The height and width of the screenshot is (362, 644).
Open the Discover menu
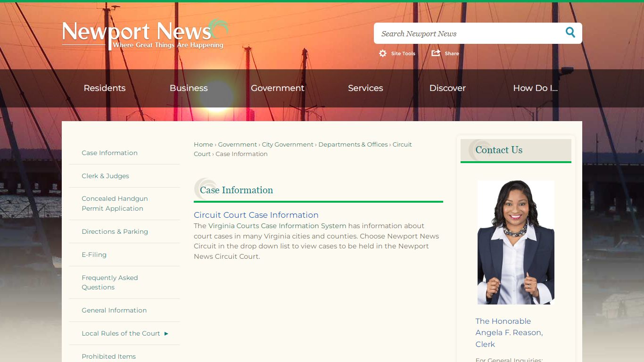pyautogui.click(x=447, y=88)
